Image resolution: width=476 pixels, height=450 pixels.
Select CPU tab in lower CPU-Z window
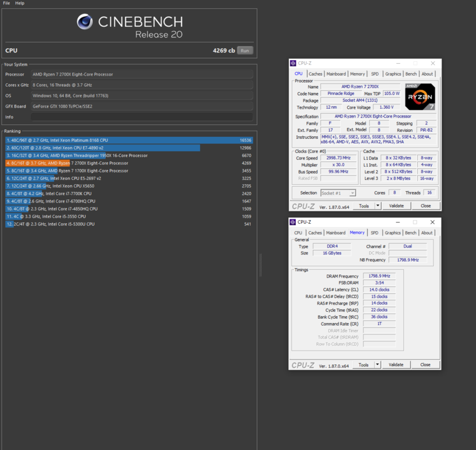pyautogui.click(x=298, y=233)
